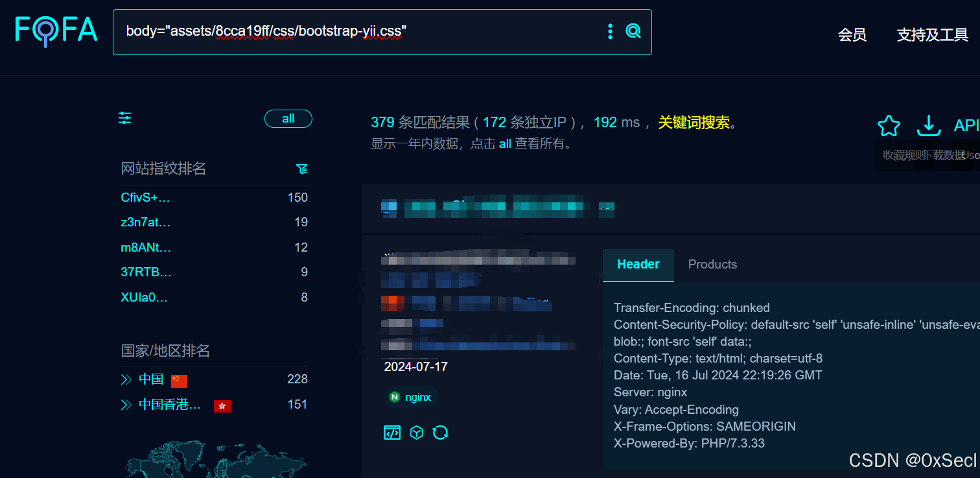The height and width of the screenshot is (478, 980).
Task: Select fingerprint CfivS+… in ranking
Action: [145, 198]
